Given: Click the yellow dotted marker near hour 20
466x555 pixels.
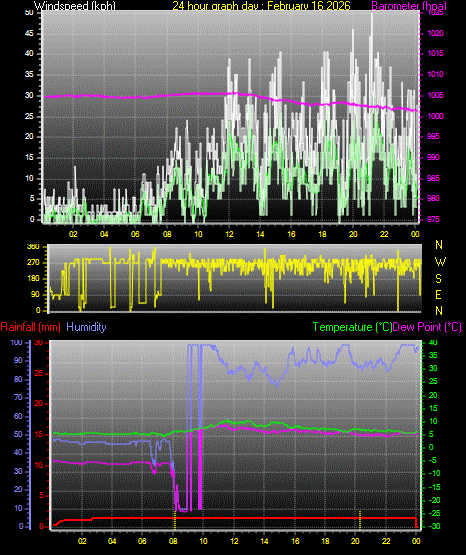Looking at the screenshot, I should [x=360, y=520].
